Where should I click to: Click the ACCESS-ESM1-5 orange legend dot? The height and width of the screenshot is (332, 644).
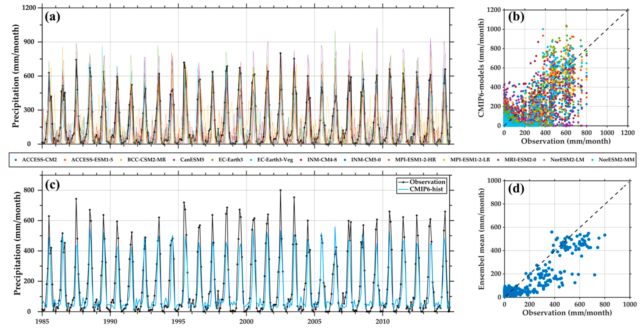pos(65,160)
